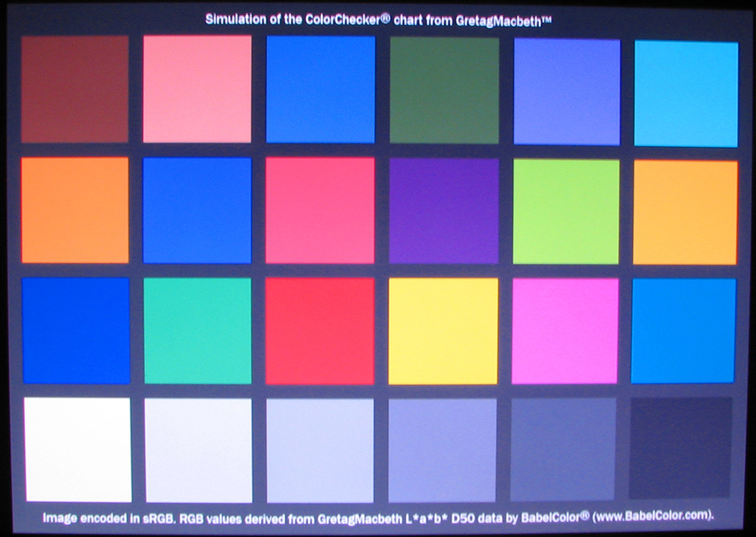Image resolution: width=756 pixels, height=537 pixels.
Task: Select the blue swatch between pink and dark green
Action: (x=320, y=89)
